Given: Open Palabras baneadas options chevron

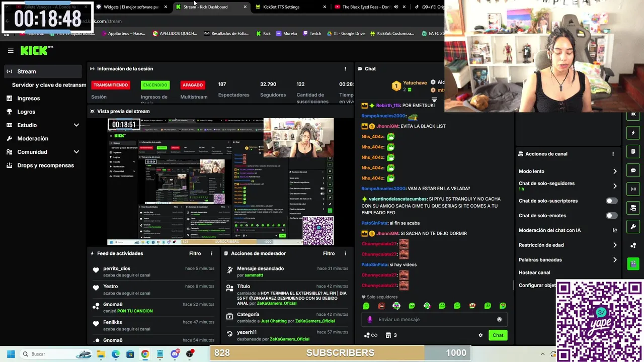Looking at the screenshot, I should pyautogui.click(x=615, y=260).
